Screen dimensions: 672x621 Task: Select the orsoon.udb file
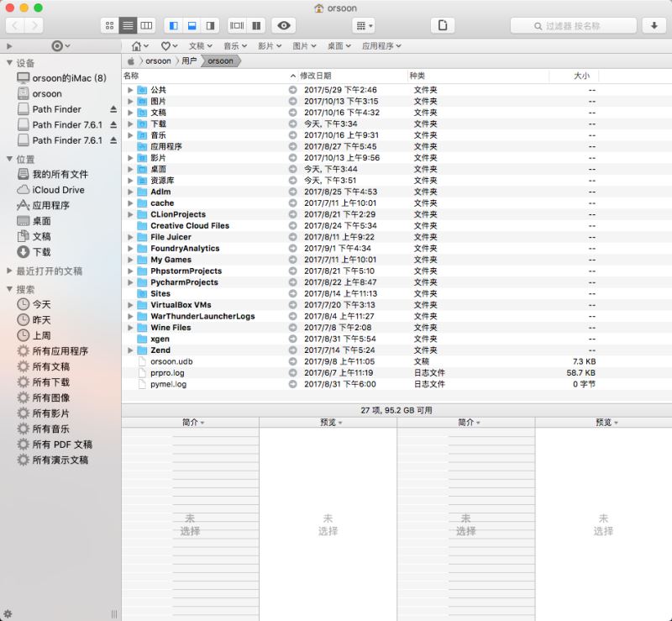(x=171, y=361)
